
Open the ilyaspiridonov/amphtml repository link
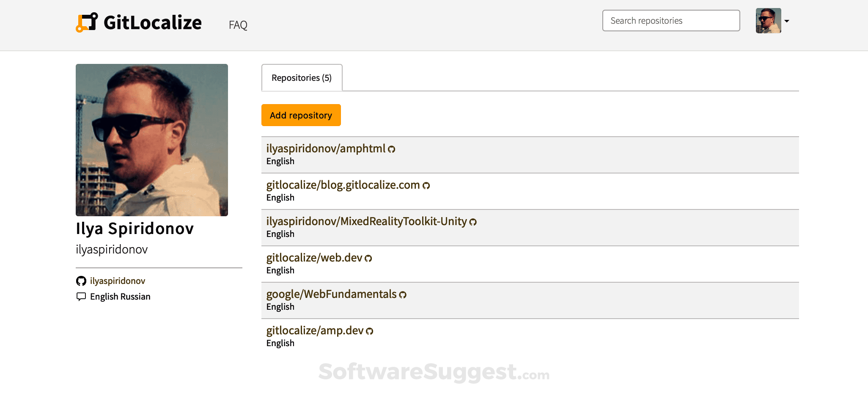tap(326, 149)
